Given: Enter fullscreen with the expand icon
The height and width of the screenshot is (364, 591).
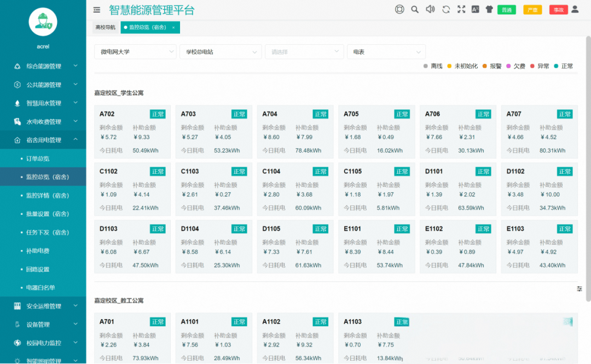Looking at the screenshot, I should 461,9.
